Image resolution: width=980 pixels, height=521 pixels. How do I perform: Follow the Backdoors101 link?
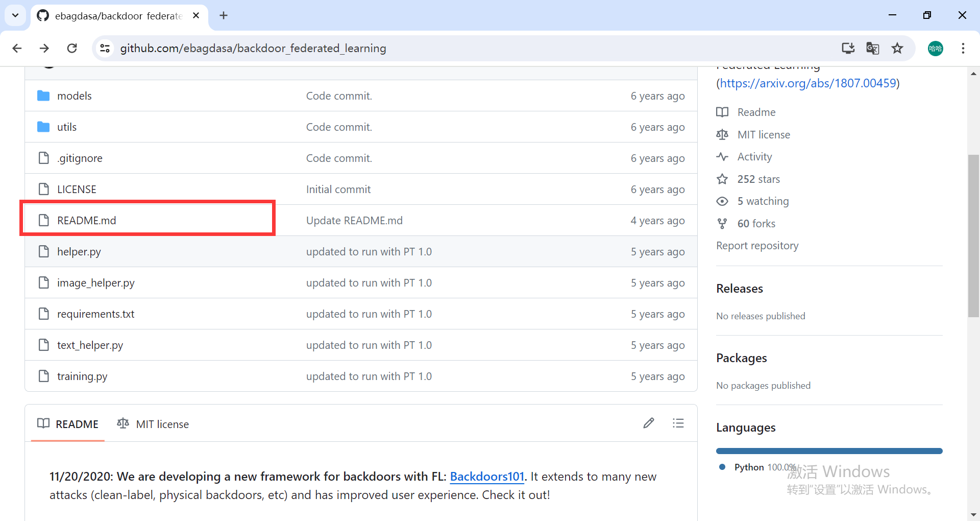[487, 477]
